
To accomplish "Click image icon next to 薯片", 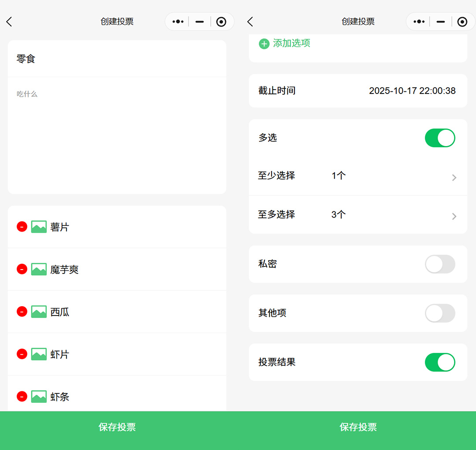I will point(39,227).
